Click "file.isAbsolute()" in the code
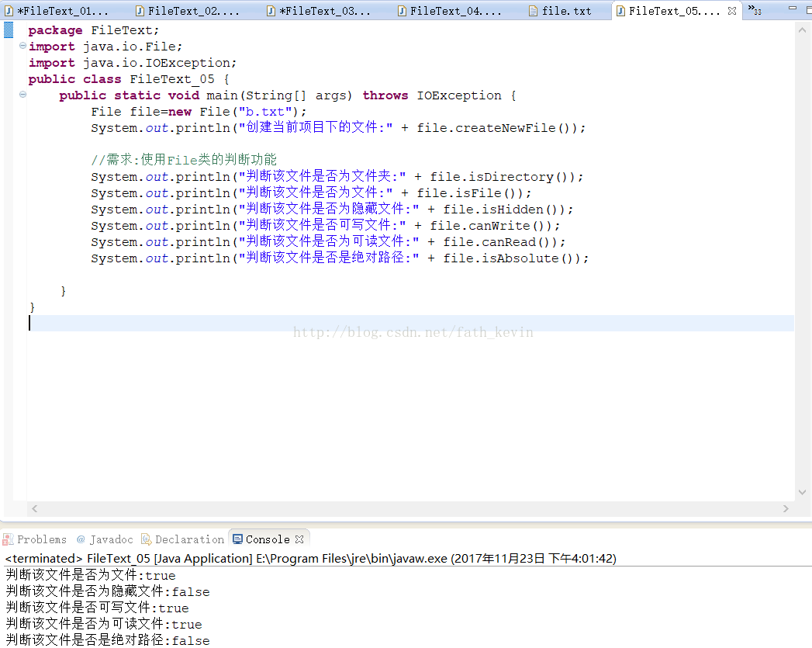This screenshot has width=812, height=648. (512, 258)
